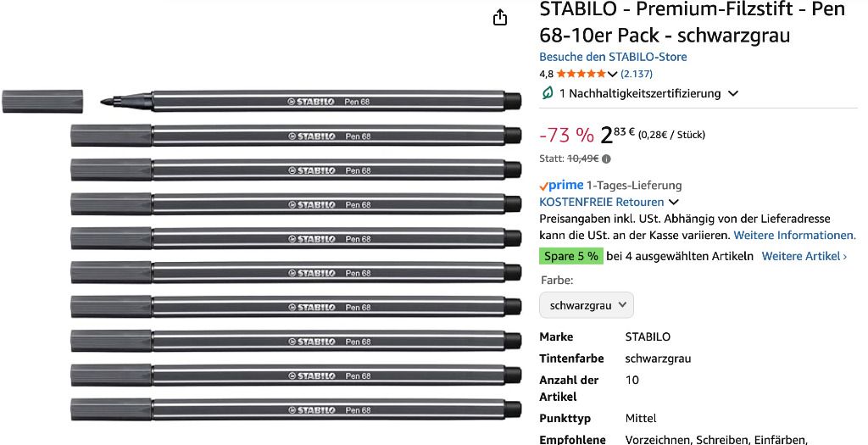This screenshot has width=868, height=445.
Task: Click the Weitere Informationen link
Action: (794, 235)
